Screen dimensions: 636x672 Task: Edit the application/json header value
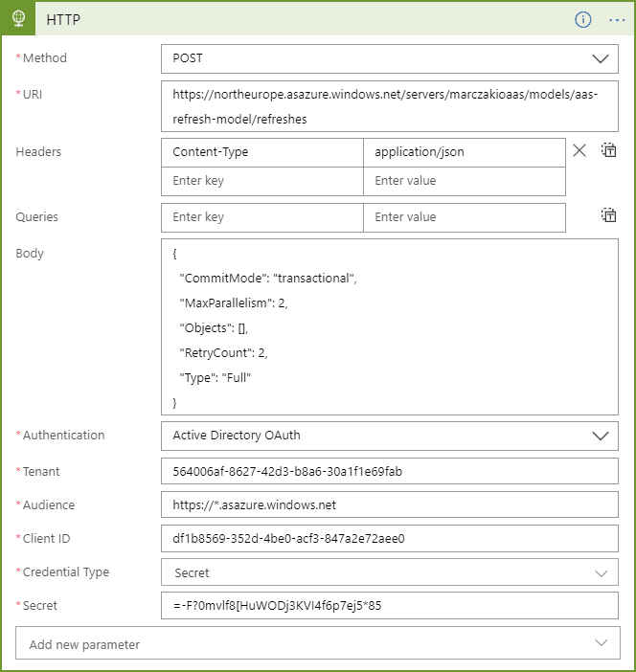click(x=465, y=152)
